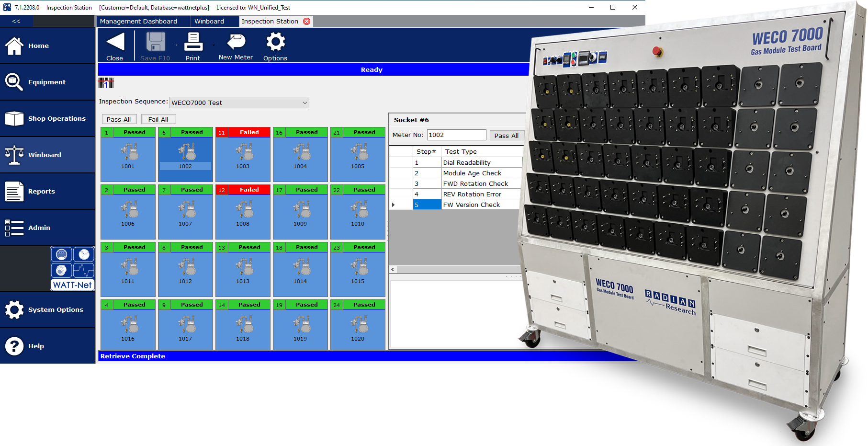The height and width of the screenshot is (446, 868).
Task: Open Shop Operations in the sidebar
Action: (x=47, y=118)
